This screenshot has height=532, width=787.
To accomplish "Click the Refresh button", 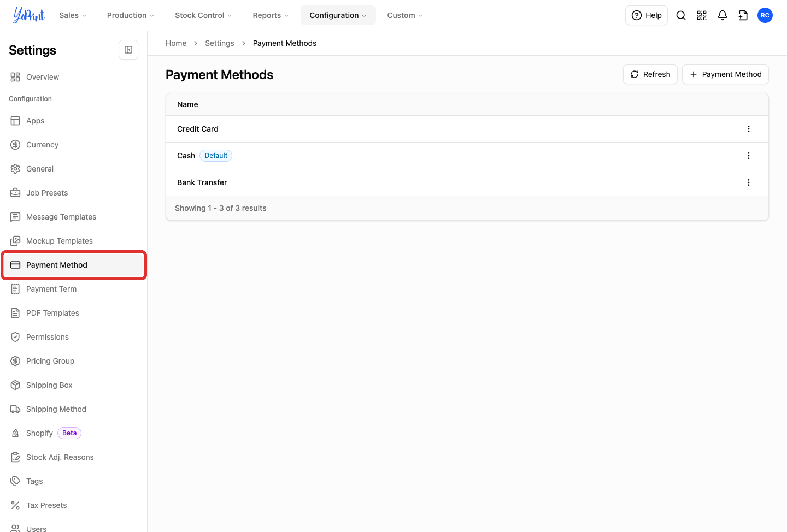I will coord(650,74).
